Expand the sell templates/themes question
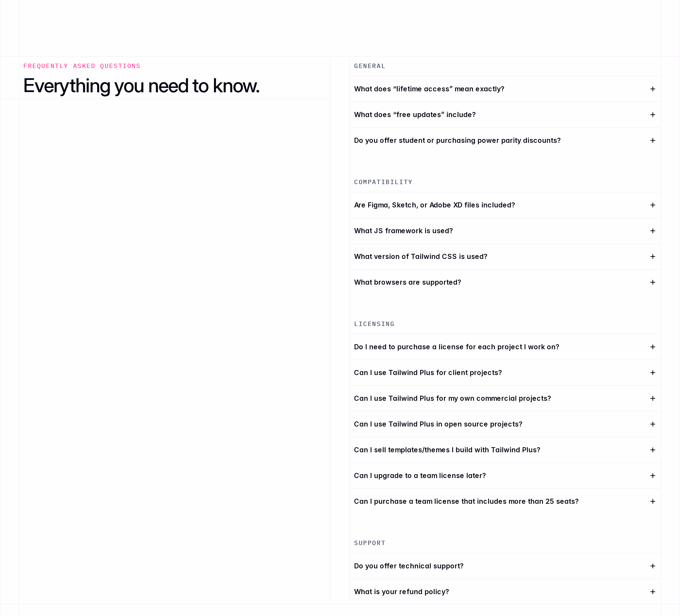 505,450
